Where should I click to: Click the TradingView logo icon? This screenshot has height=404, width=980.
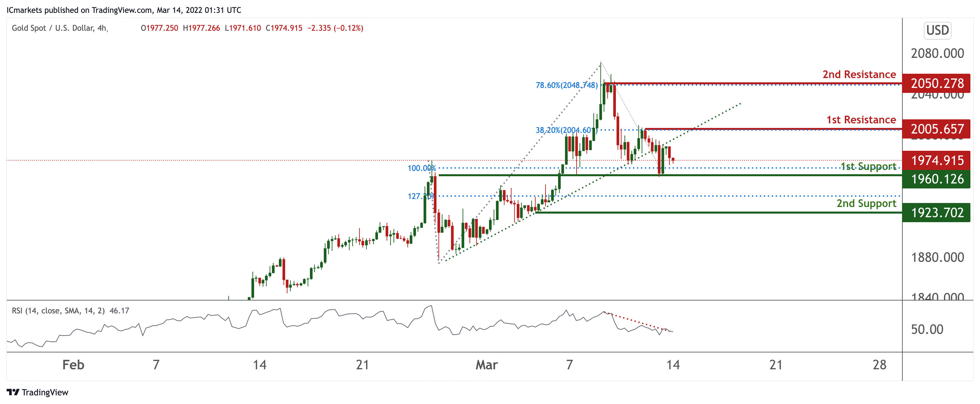pyautogui.click(x=13, y=392)
